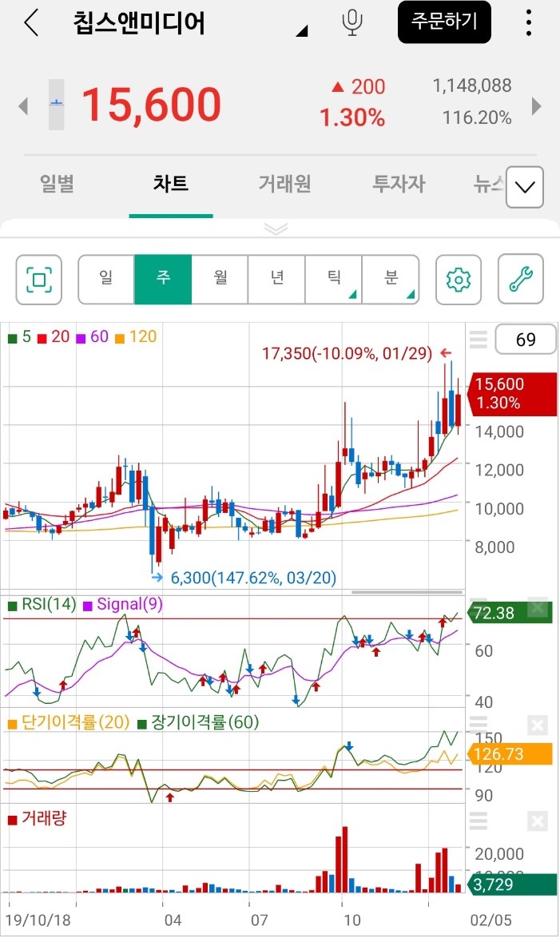Tap the trading volume 1,148,088
560x942 pixels.
point(472,86)
